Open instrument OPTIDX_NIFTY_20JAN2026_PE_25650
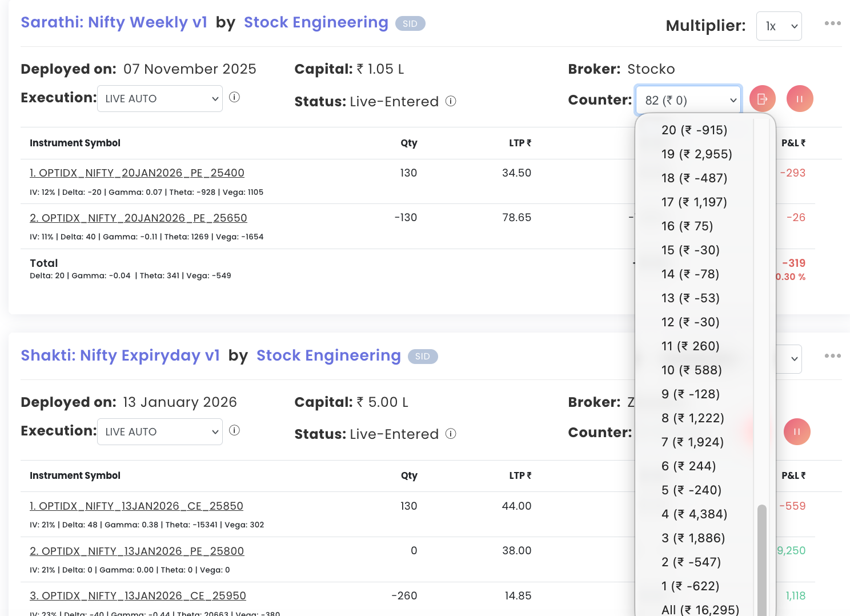The image size is (850, 616). [x=138, y=218]
